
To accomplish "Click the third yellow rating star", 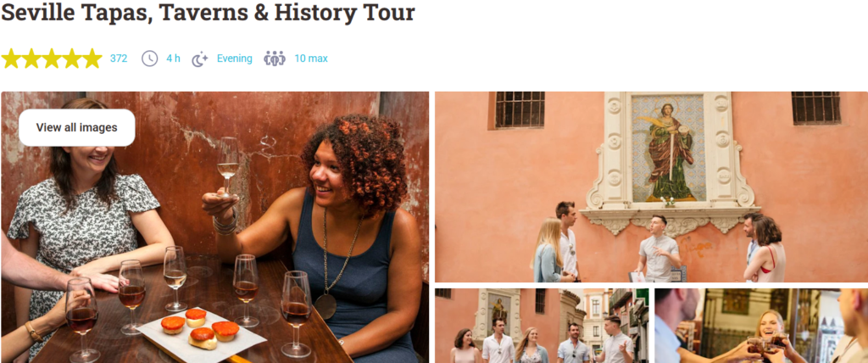I will (52, 59).
